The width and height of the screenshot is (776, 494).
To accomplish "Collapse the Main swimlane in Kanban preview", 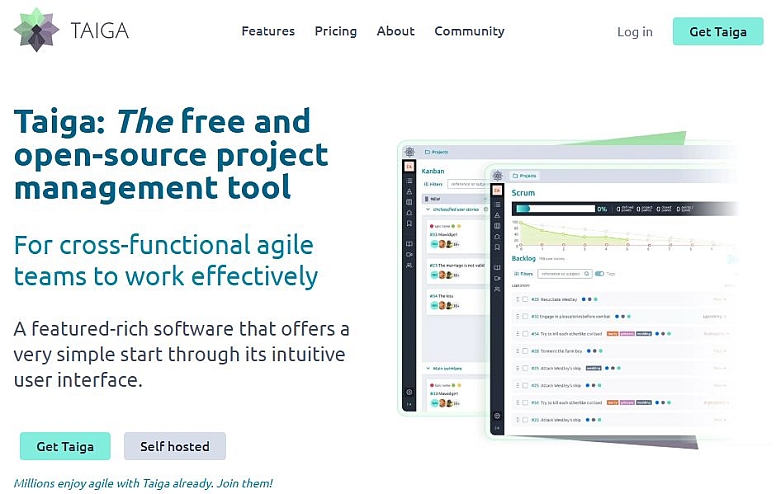I will pyautogui.click(x=428, y=368).
